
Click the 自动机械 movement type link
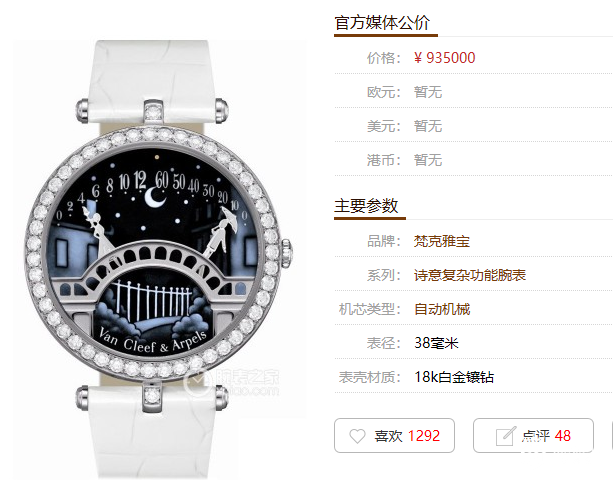tap(442, 309)
